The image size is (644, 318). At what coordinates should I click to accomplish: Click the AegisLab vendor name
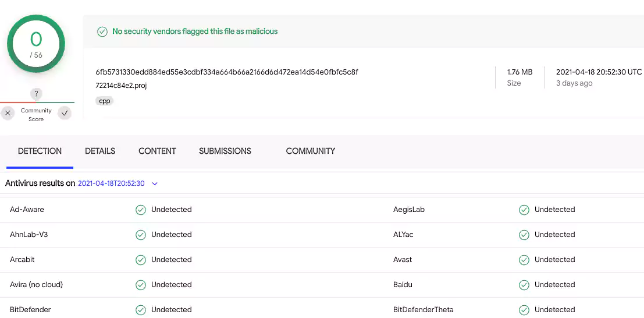(x=408, y=210)
